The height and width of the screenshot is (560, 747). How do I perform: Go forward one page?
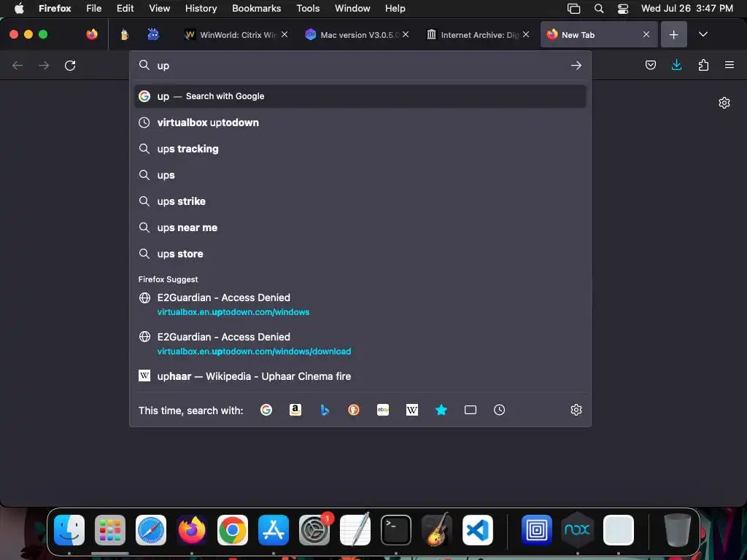pyautogui.click(x=44, y=65)
